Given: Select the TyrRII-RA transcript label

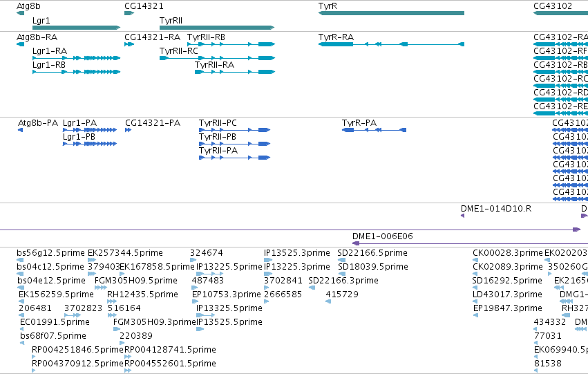Looking at the screenshot, I should pyautogui.click(x=214, y=65).
